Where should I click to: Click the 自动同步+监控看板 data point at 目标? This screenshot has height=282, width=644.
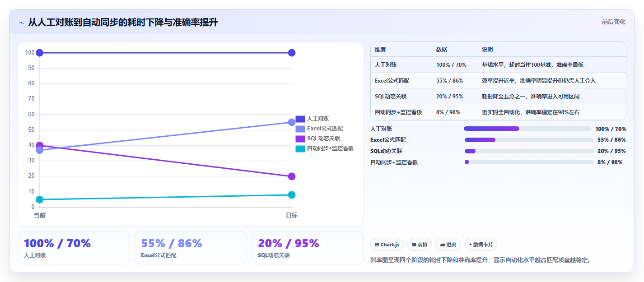pos(292,195)
